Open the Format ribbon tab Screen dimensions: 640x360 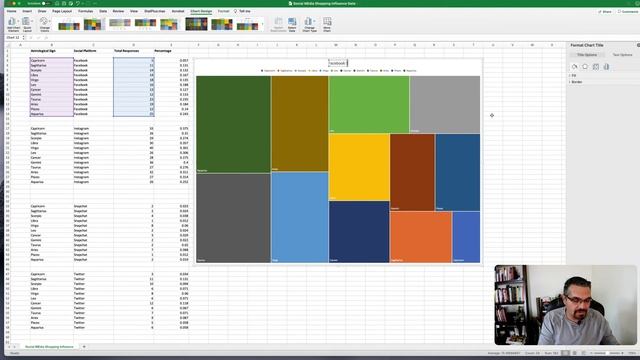223,11
